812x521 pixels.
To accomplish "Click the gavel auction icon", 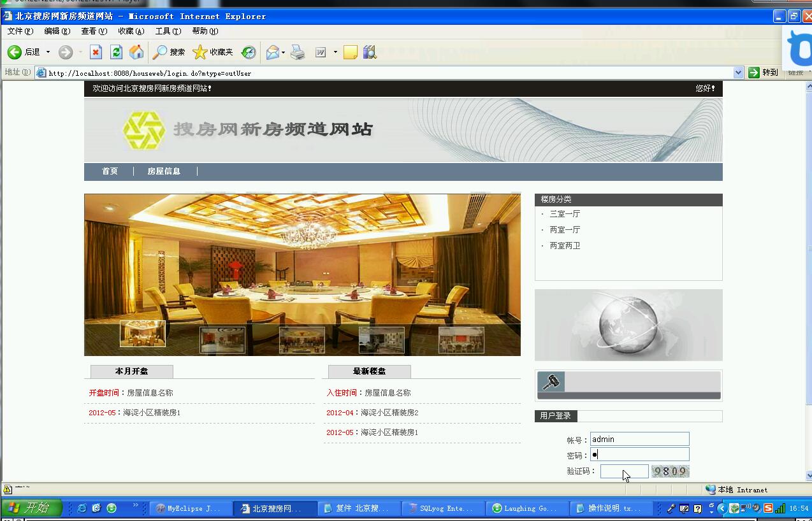I will [x=551, y=382].
